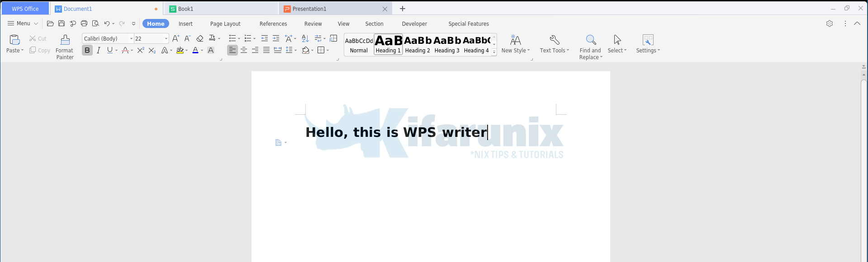Click the Paste clipboard icon
Viewport: 868px width, 262px height.
click(x=14, y=39)
